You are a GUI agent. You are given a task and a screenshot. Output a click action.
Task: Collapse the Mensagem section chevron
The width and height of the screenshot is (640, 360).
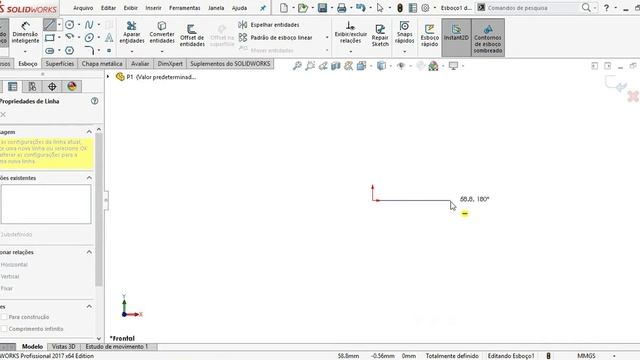point(89,132)
